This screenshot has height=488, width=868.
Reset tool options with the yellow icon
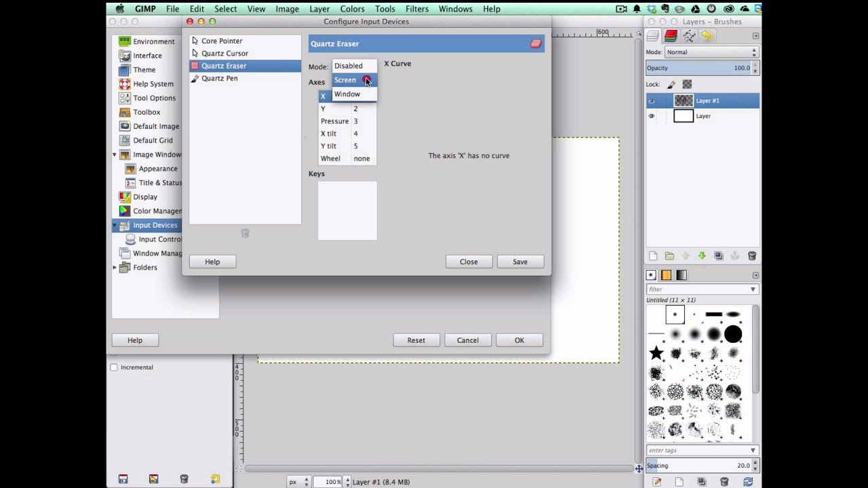coord(215,479)
